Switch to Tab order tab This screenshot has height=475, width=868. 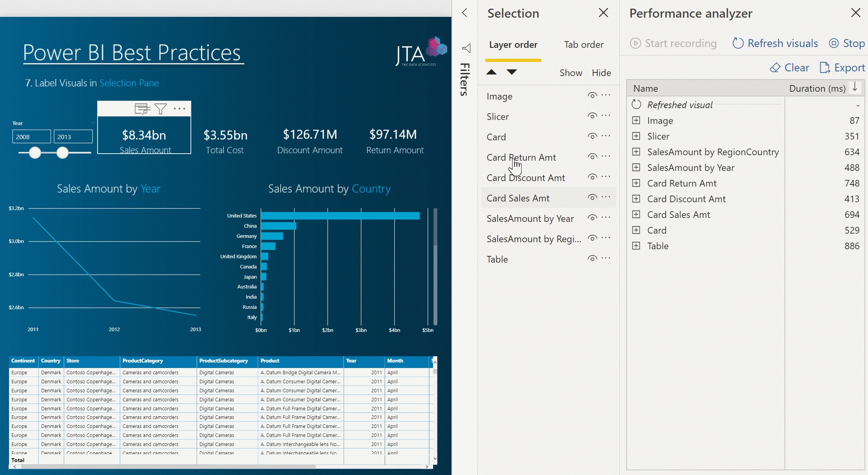point(584,45)
